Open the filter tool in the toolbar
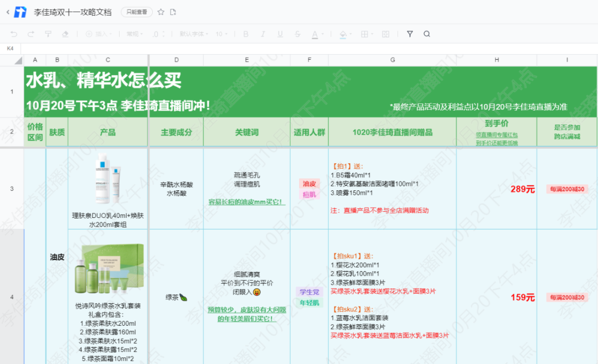The image size is (598, 364). 410,34
